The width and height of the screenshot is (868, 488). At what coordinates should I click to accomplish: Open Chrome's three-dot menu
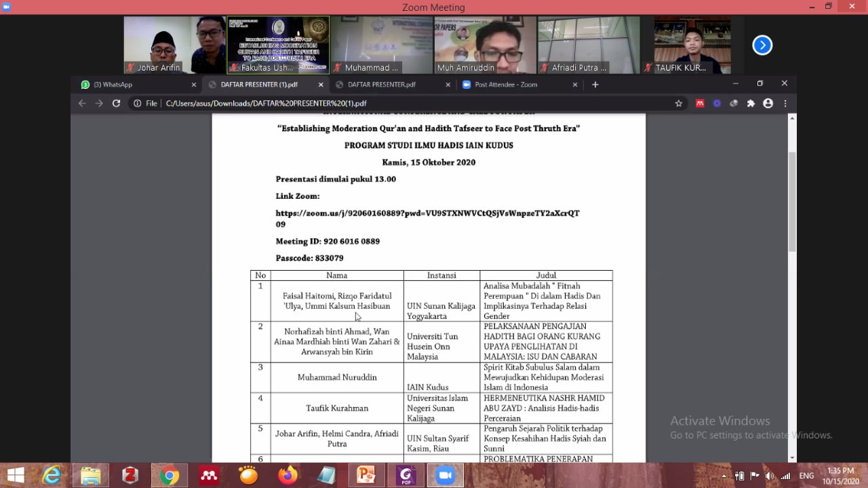[x=785, y=103]
